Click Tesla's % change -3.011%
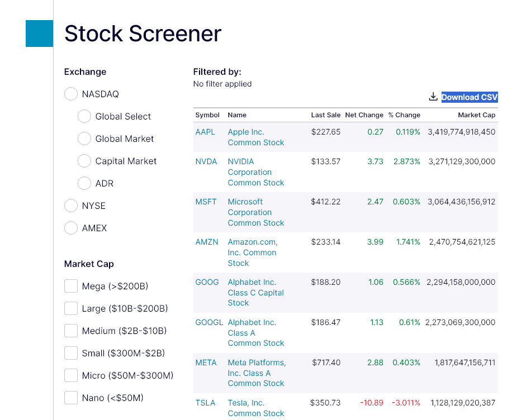This screenshot has height=420, width=512. click(x=406, y=403)
